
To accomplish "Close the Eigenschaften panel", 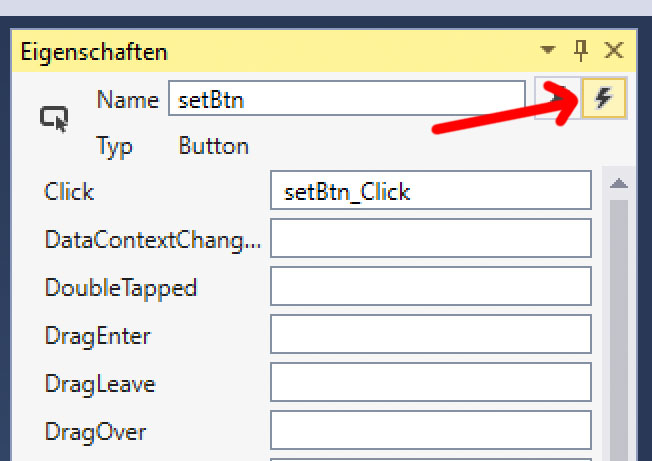I will click(614, 51).
